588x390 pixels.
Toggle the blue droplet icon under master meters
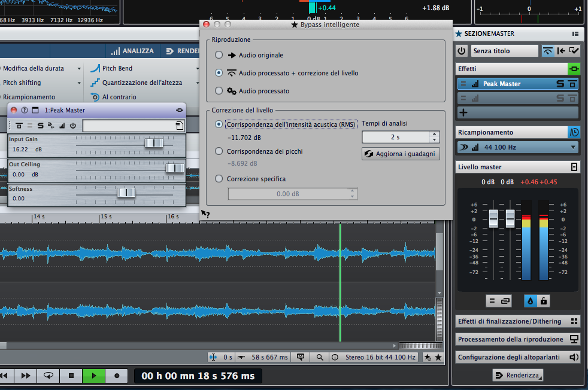coord(531,301)
